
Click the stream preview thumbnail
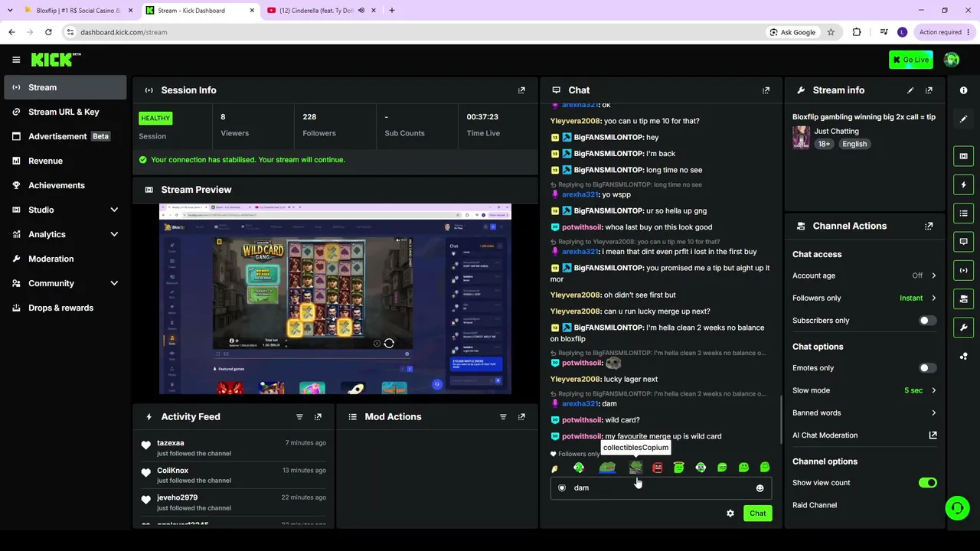335,299
